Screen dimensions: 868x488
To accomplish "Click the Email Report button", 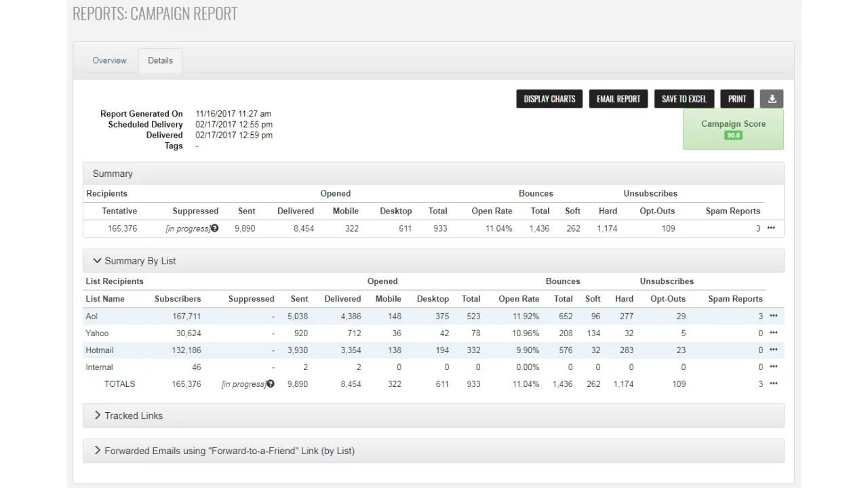I will click(x=618, y=99).
